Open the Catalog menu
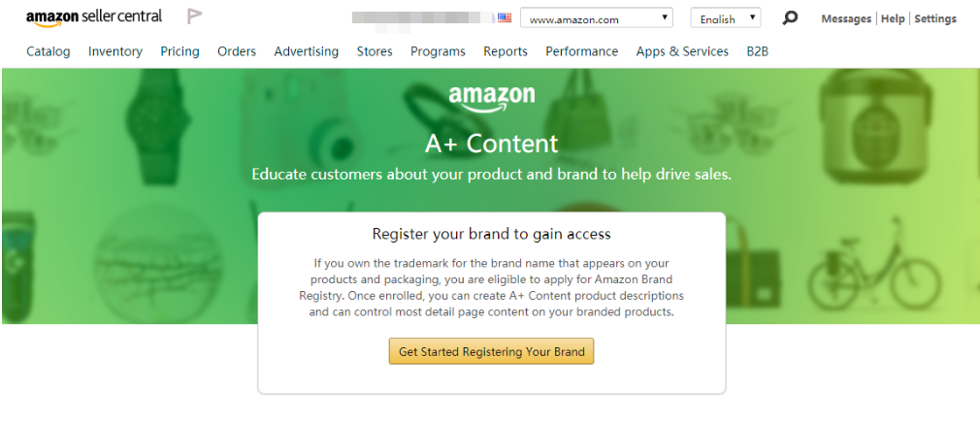 49,51
